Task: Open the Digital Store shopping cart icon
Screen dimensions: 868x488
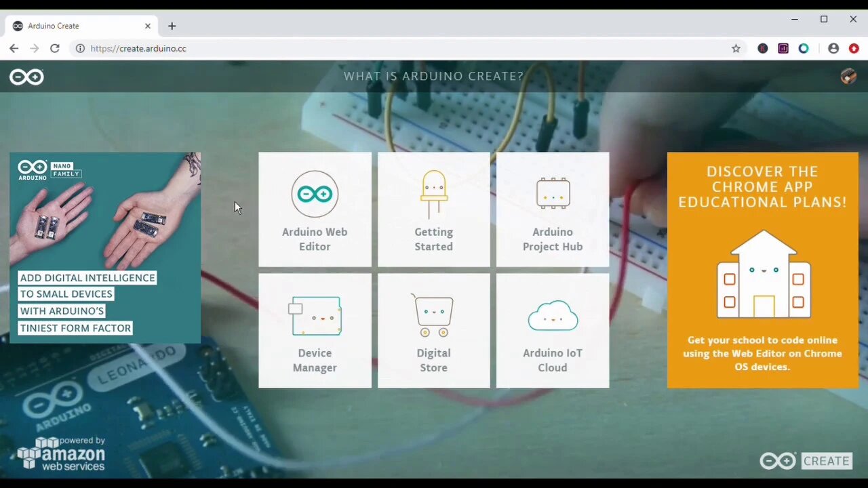Action: coord(433,315)
